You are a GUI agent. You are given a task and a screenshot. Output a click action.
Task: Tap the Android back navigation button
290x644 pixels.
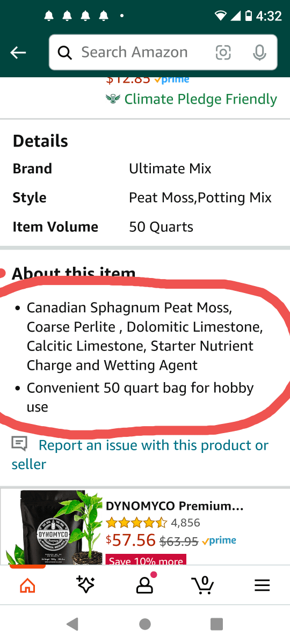(x=73, y=624)
